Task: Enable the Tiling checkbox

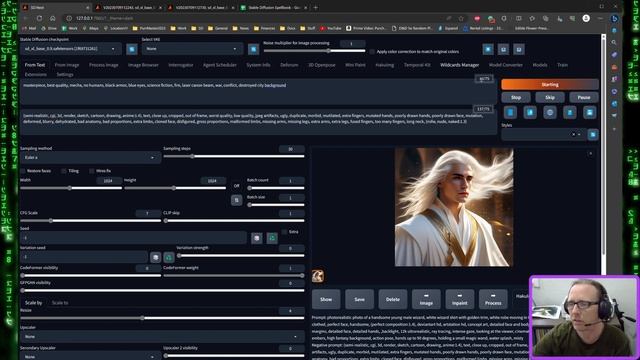Action: coord(64,171)
